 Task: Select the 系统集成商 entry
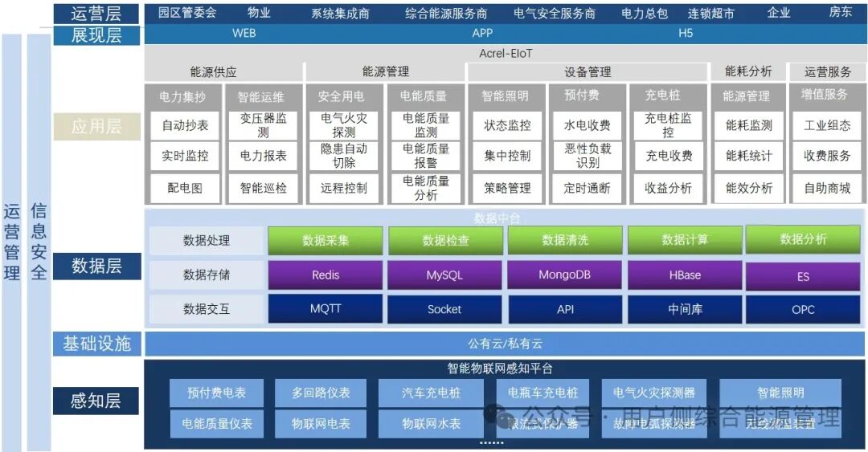click(x=340, y=14)
